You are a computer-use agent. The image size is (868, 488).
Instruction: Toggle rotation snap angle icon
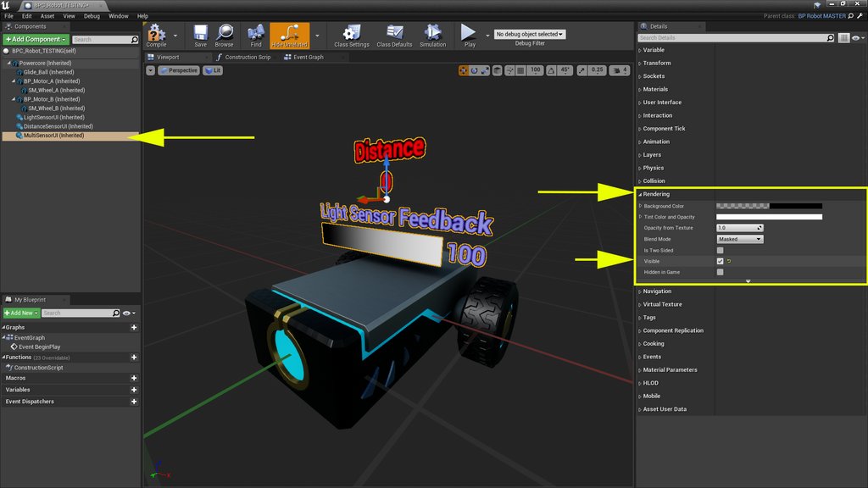[x=551, y=70]
